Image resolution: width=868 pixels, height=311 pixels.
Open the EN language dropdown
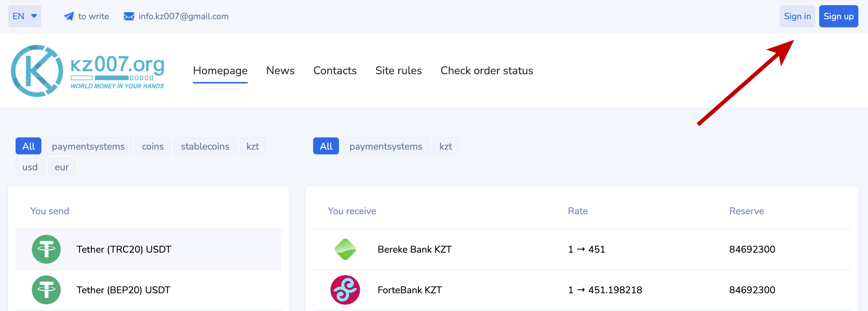tap(25, 16)
